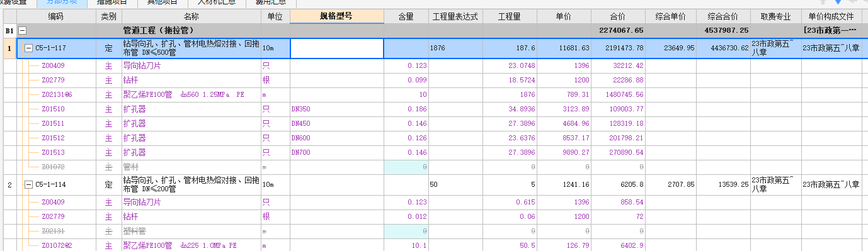
Task: Collapse the C5-1-114 quota row tree
Action: [x=28, y=184]
